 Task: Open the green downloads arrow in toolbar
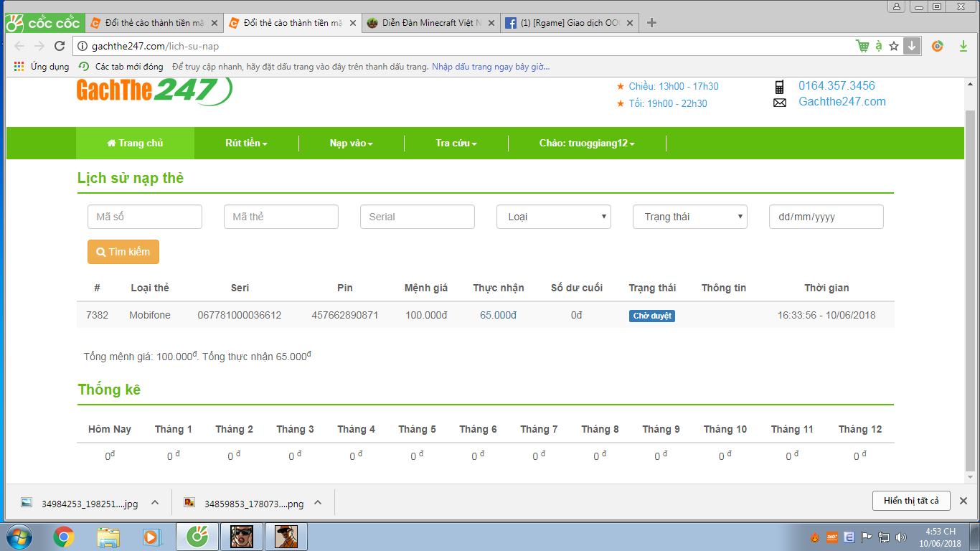click(963, 46)
